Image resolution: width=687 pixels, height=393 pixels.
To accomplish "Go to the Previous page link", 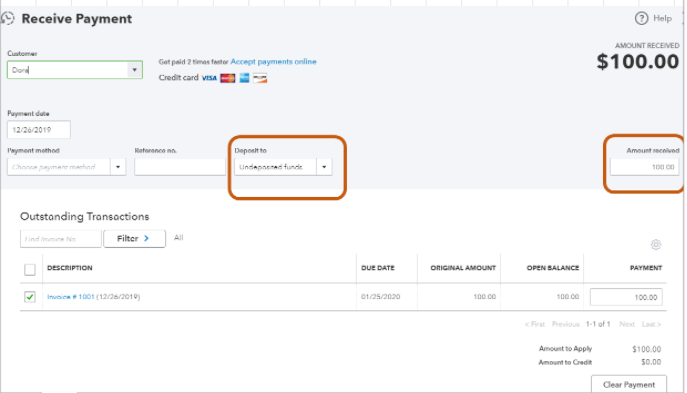I will [x=566, y=324].
